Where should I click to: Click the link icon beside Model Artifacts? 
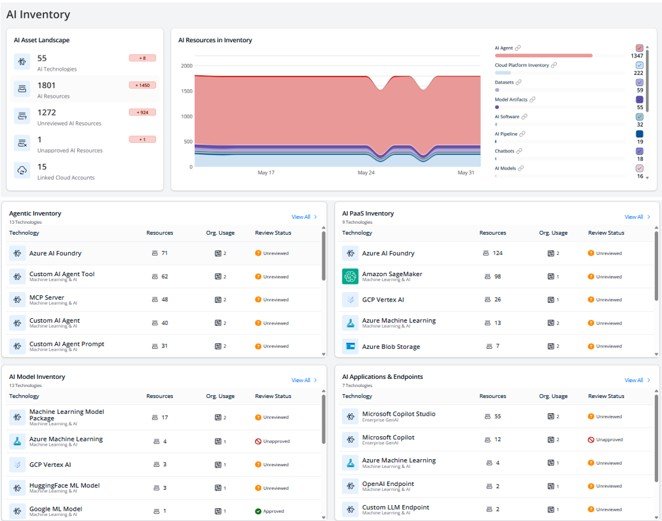(x=532, y=100)
